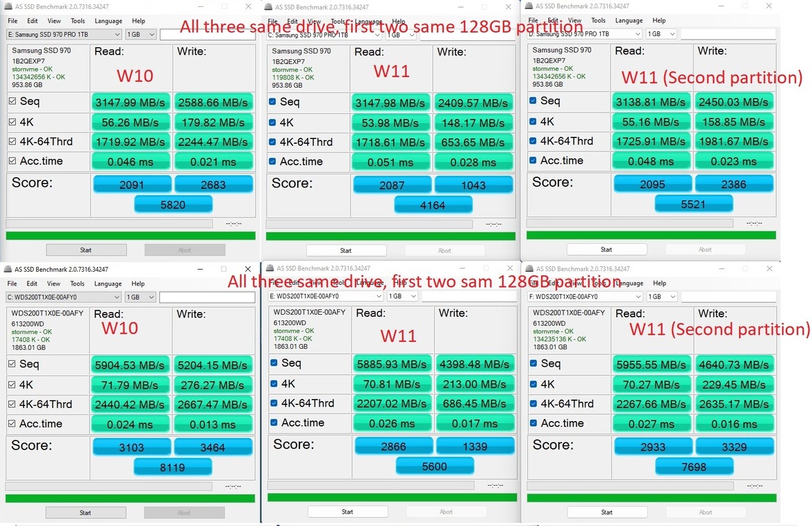812x526 pixels.
Task: Click the AS SSD app icon in WDS C: window title bar
Action: point(8,269)
